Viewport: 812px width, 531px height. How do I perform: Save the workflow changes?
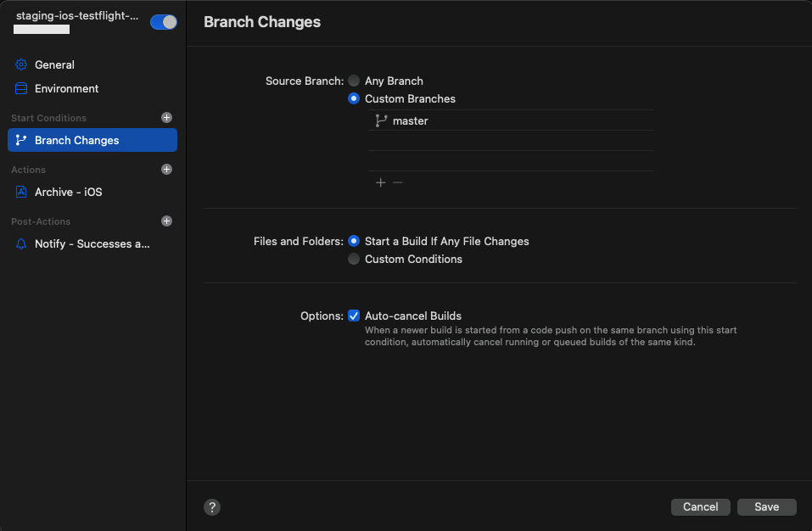tap(766, 507)
